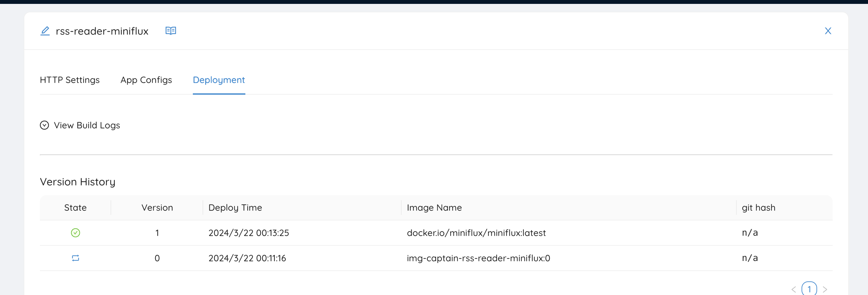Click the docker.io/miniflux/miniflux:latest image name
868x295 pixels.
[x=476, y=233]
